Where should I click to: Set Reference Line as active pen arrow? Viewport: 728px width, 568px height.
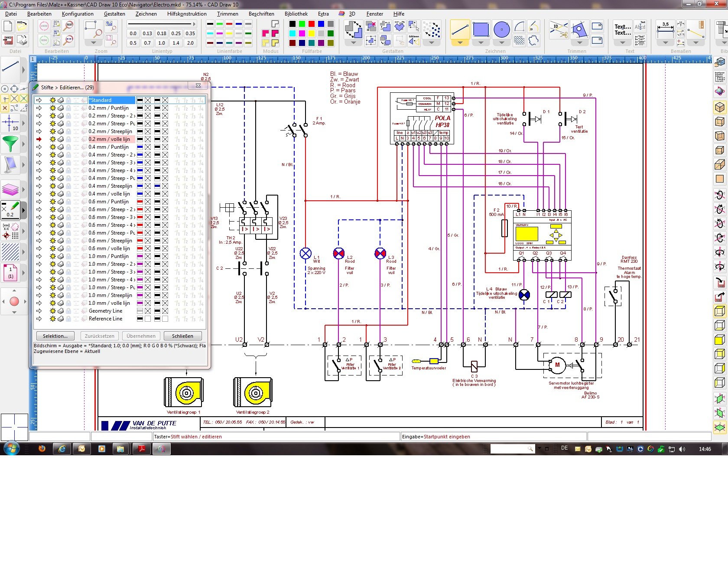(39, 319)
